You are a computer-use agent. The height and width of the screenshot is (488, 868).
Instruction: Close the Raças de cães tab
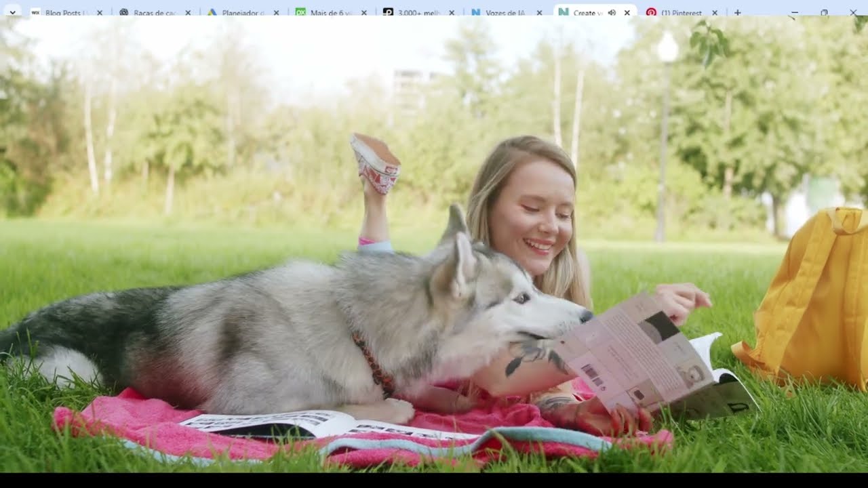click(188, 12)
